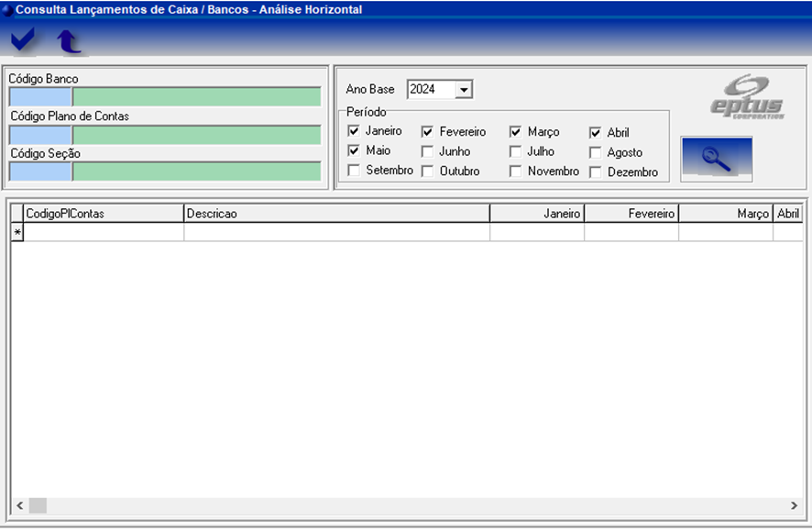Click the CodigoPlContas column header
This screenshot has height=531, width=812.
(104, 214)
